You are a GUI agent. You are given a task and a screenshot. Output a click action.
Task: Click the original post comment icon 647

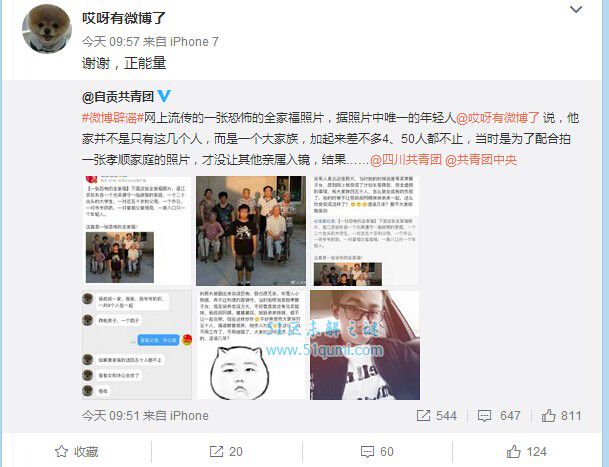coord(499,416)
